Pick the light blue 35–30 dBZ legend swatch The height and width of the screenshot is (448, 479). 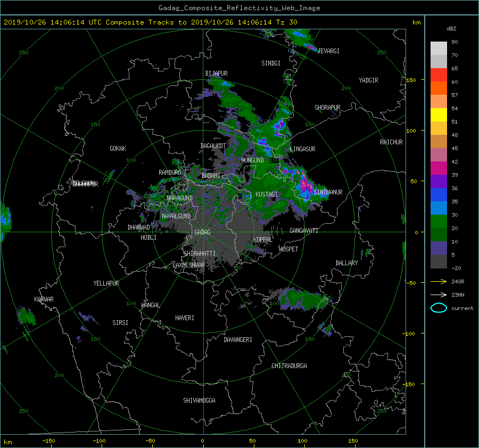[x=439, y=208]
